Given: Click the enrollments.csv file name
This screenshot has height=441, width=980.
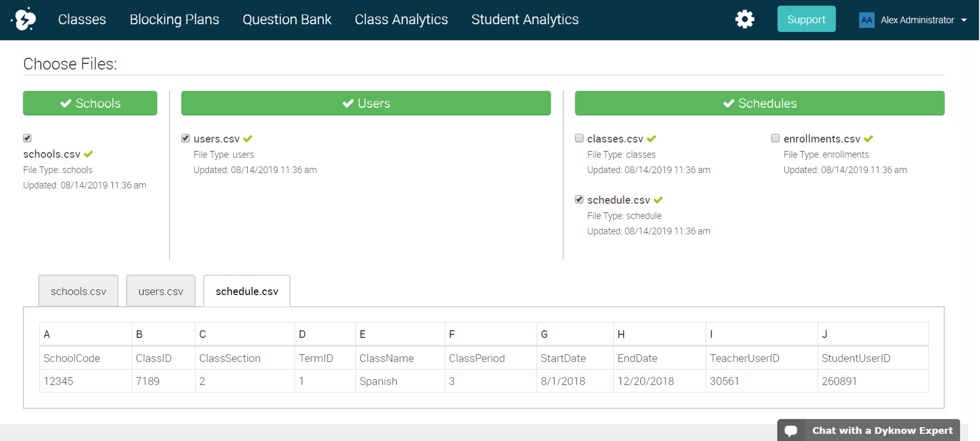Looking at the screenshot, I should (822, 139).
